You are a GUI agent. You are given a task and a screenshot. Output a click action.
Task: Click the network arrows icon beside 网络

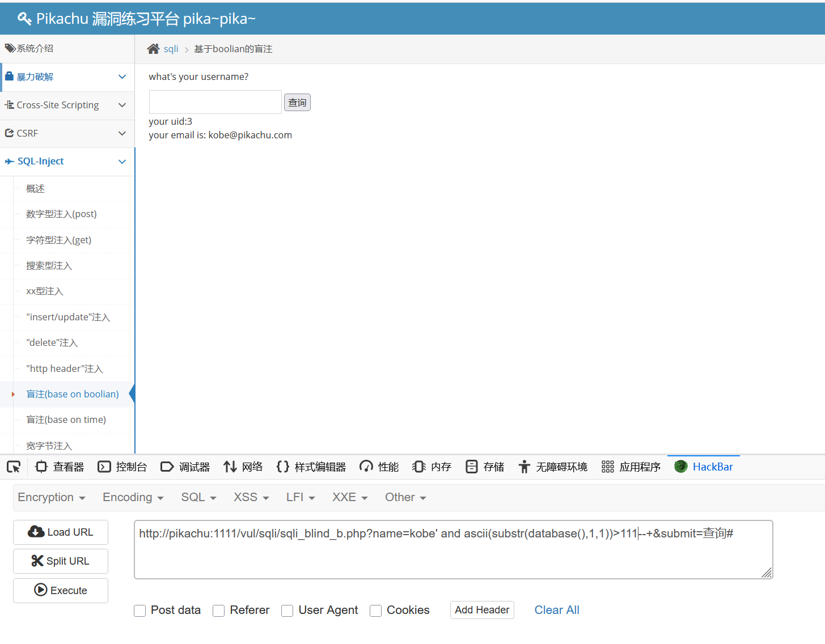[x=230, y=467]
